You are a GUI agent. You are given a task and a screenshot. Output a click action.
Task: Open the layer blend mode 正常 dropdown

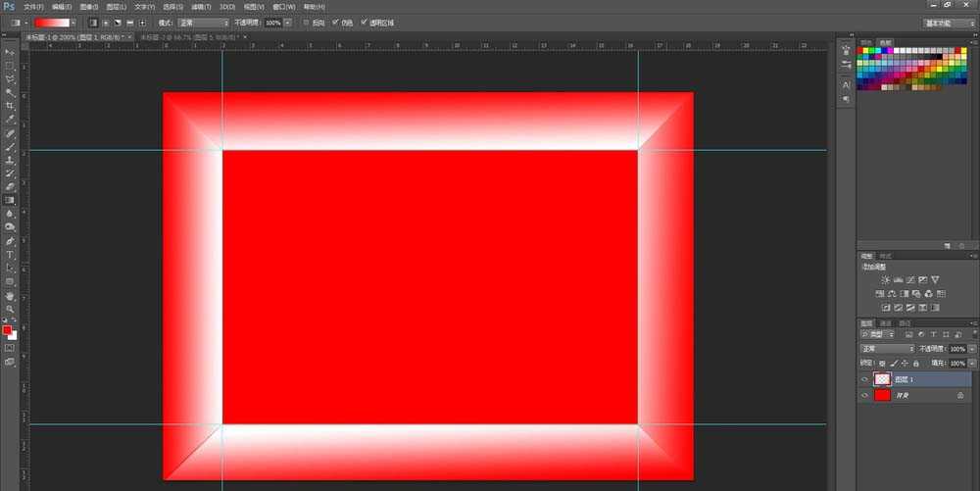[887, 349]
